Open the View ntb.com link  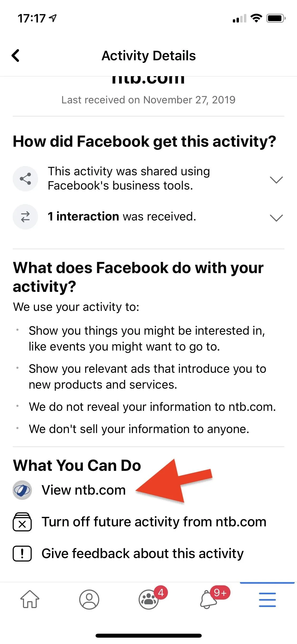(83, 490)
